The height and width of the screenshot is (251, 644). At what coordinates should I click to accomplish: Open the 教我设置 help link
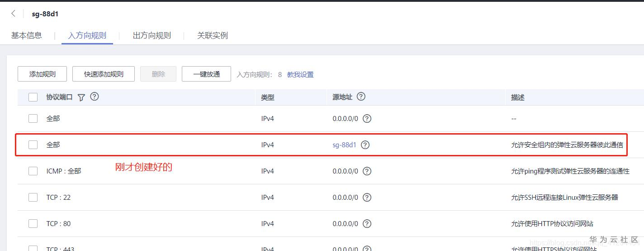point(300,75)
